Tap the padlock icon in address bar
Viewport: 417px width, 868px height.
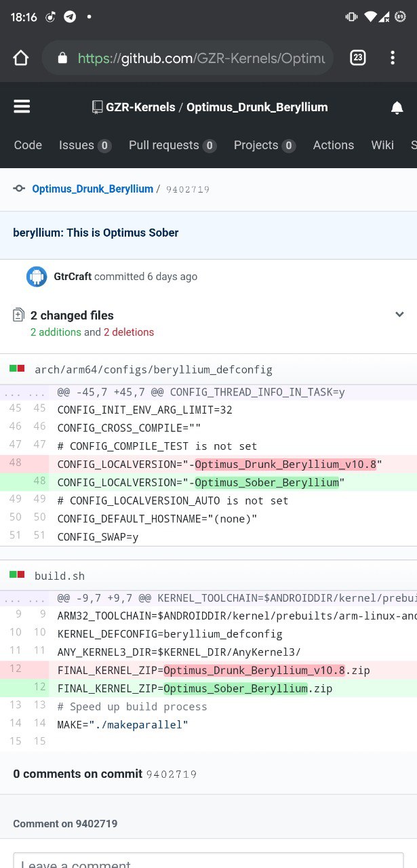coord(63,58)
